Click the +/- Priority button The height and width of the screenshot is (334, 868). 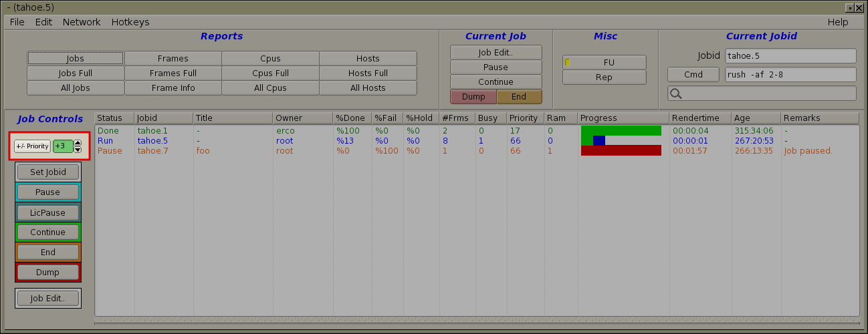coord(32,146)
